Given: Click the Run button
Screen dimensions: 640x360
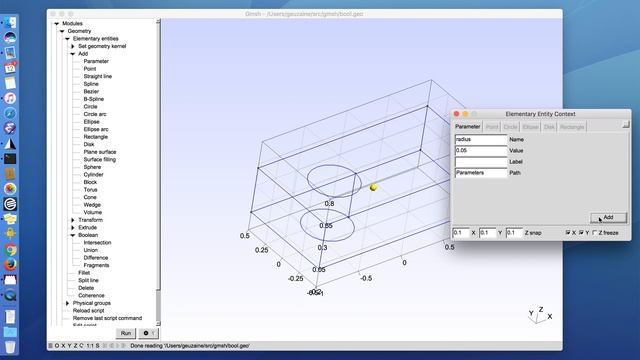Looking at the screenshot, I should tap(126, 333).
